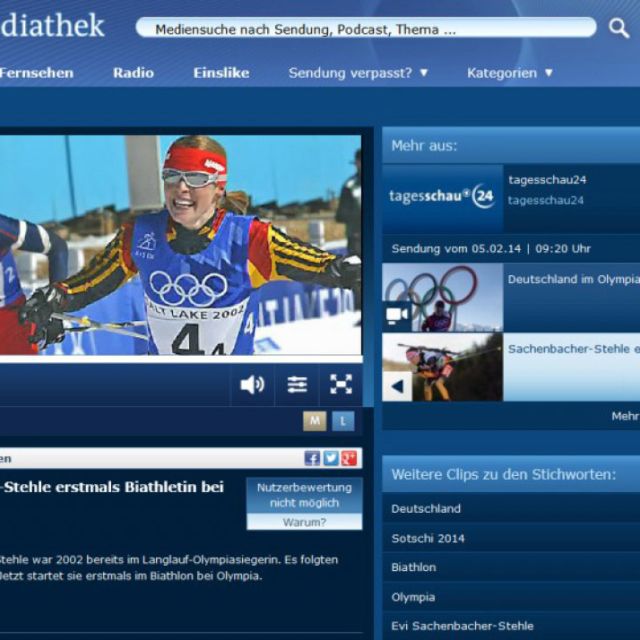This screenshot has width=640, height=640.
Task: Click the video camera icon on thumbnail
Action: coord(397,315)
